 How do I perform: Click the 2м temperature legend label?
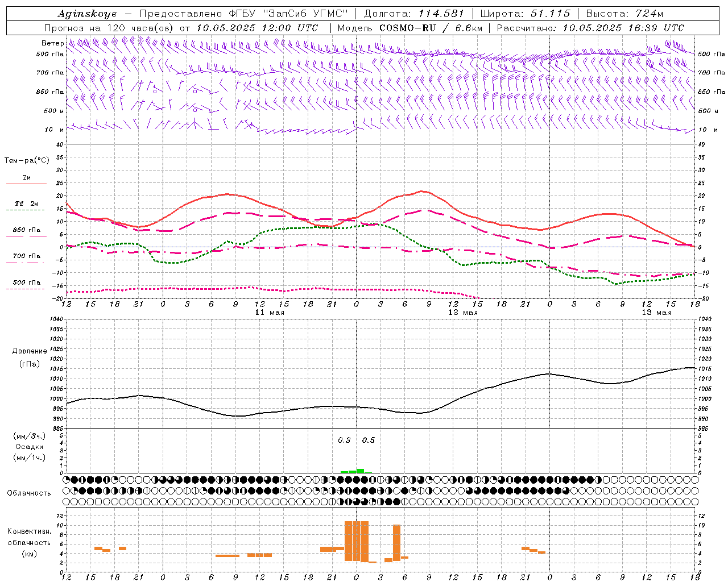(x=27, y=178)
